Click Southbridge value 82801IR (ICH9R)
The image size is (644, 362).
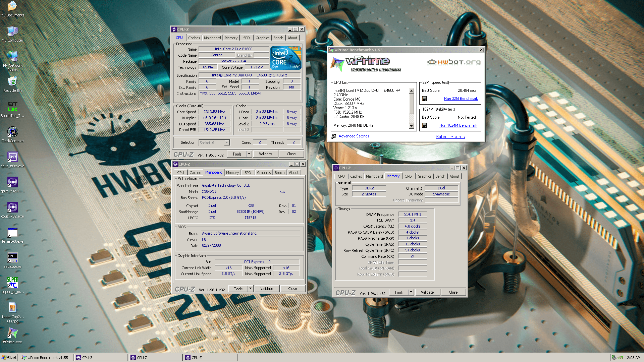click(x=251, y=212)
